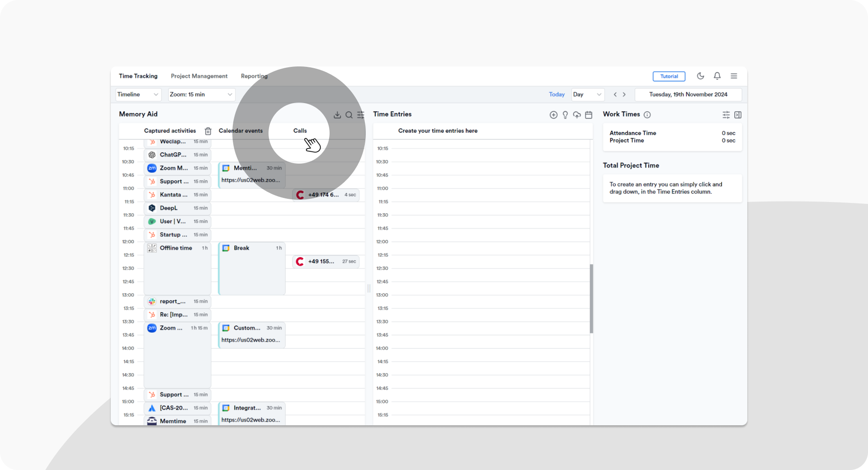Select ChatGPT captured activity entry

click(x=178, y=155)
